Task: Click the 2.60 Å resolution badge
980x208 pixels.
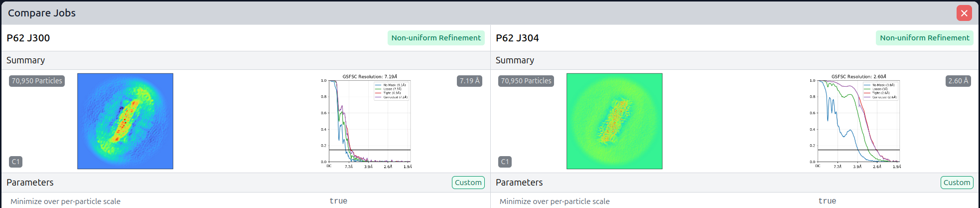Action: click(958, 81)
